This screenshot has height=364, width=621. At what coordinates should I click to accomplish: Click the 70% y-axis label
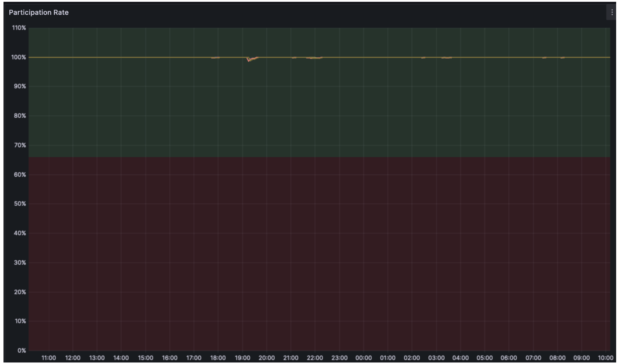point(20,145)
